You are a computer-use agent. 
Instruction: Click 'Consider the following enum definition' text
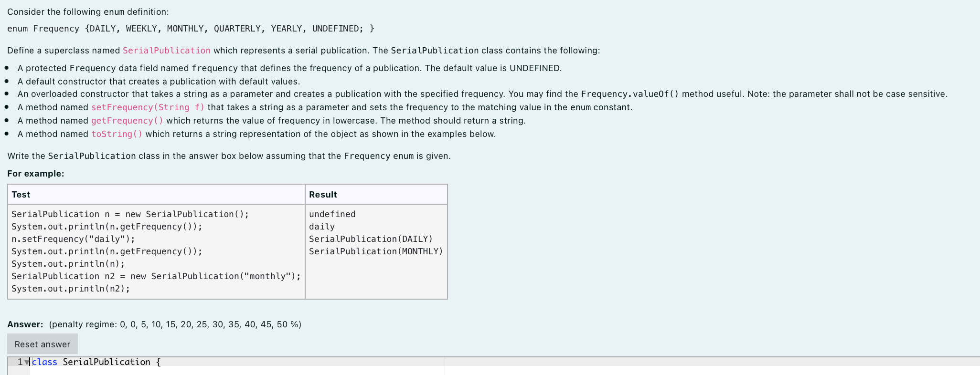[x=88, y=12]
